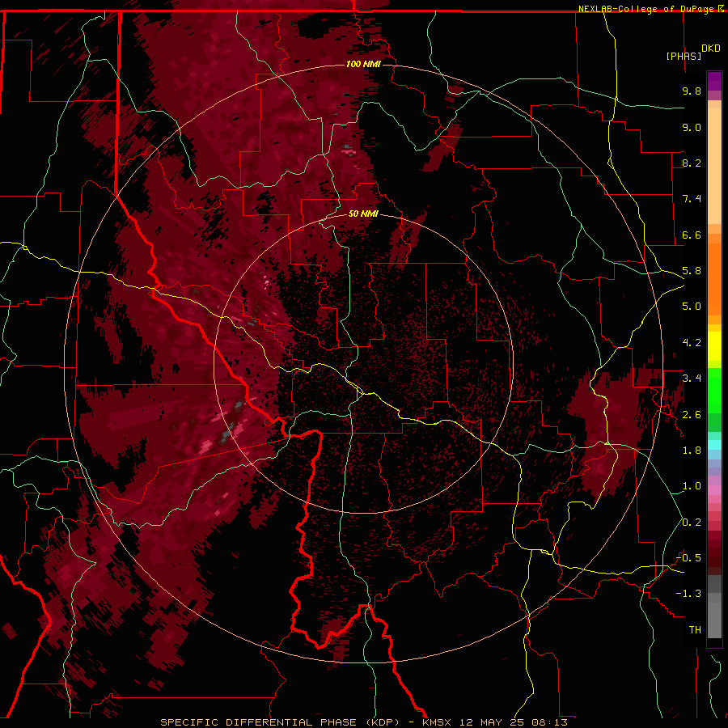Click the purple top segment of color bar
The width and height of the screenshot is (728, 728).
click(714, 81)
